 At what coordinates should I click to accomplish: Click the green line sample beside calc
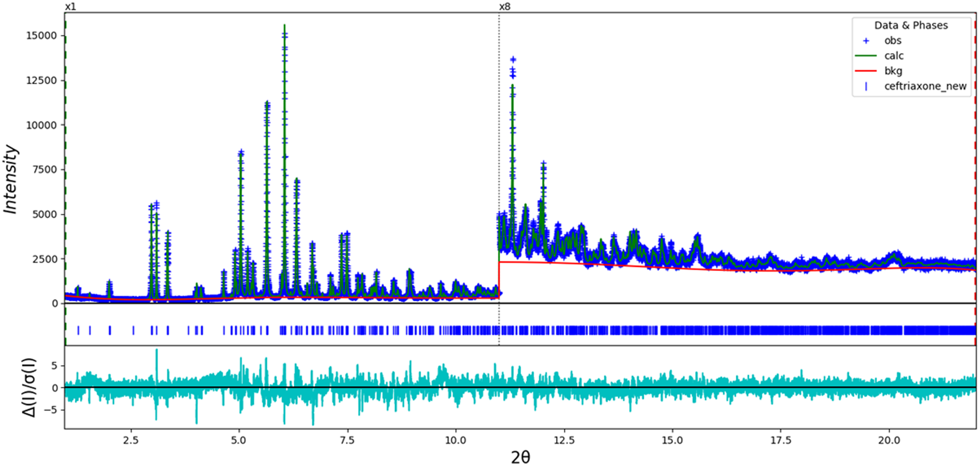(x=866, y=56)
